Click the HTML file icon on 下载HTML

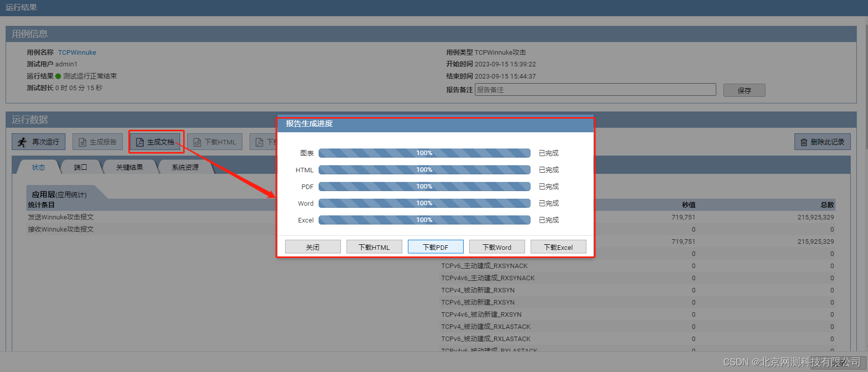pos(197,142)
